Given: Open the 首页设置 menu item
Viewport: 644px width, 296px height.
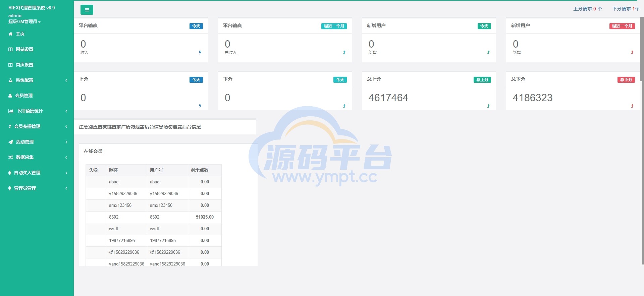Looking at the screenshot, I should pyautogui.click(x=37, y=65).
